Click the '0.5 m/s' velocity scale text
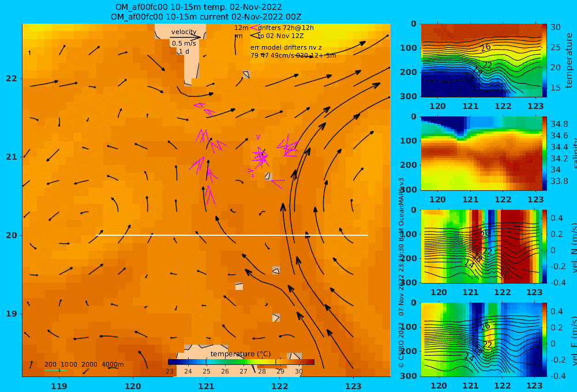The image size is (577, 392). tap(183, 43)
